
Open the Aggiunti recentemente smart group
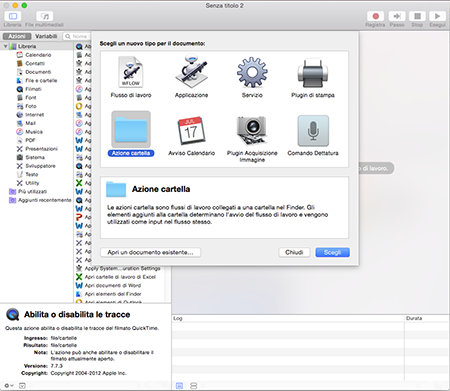[x=44, y=200]
